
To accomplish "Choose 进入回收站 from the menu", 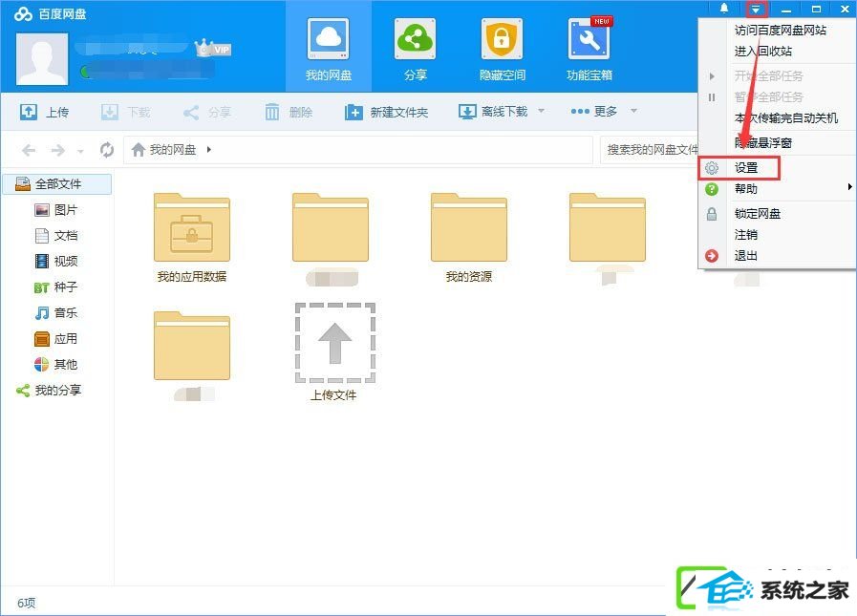I will click(763, 52).
